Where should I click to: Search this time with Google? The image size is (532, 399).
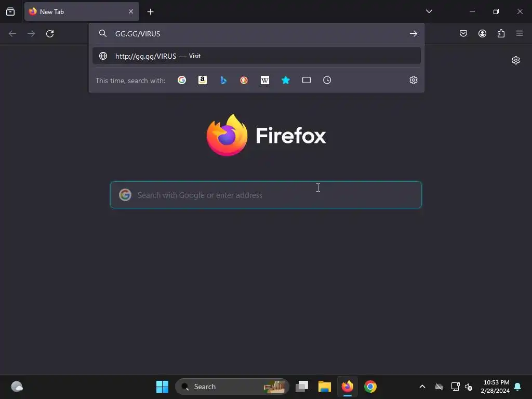pos(182,80)
